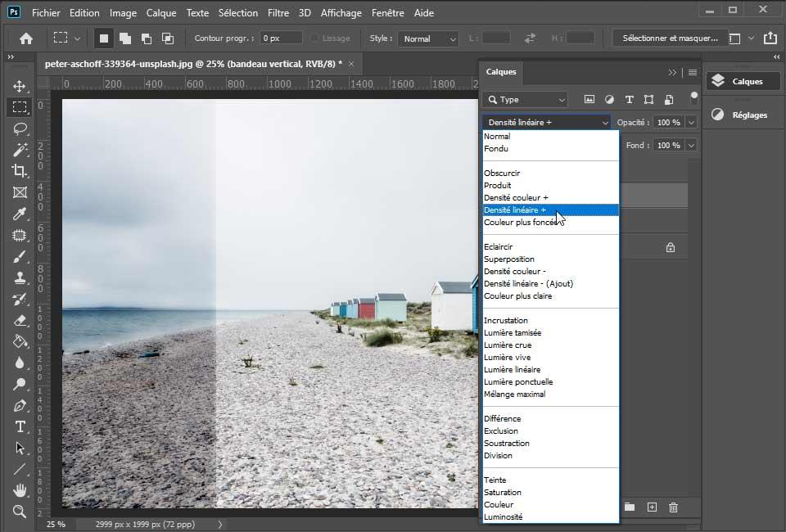This screenshot has height=532, width=786.
Task: Select the Lasso tool
Action: pyautogui.click(x=20, y=128)
